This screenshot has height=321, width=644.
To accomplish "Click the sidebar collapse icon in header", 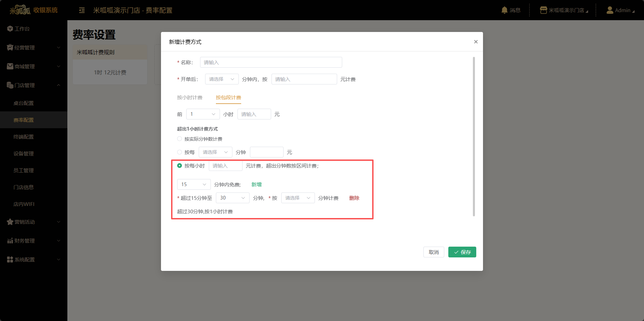I will tap(82, 10).
